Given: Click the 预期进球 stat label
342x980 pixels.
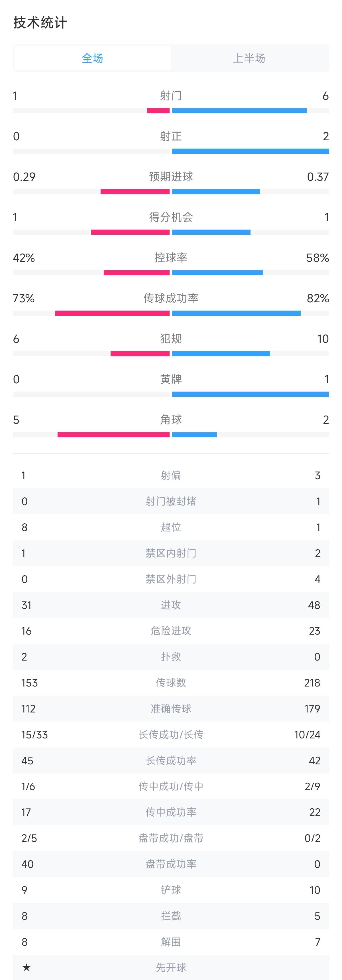Looking at the screenshot, I should [171, 177].
